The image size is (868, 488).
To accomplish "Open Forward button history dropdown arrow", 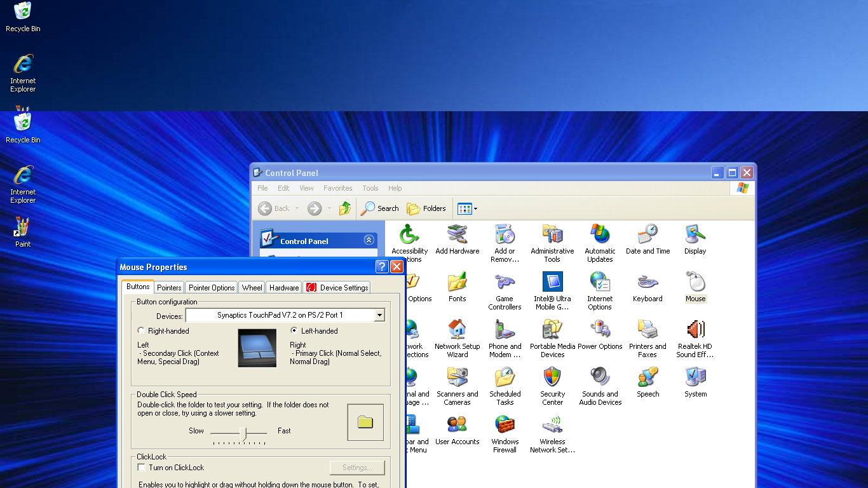I will click(329, 208).
